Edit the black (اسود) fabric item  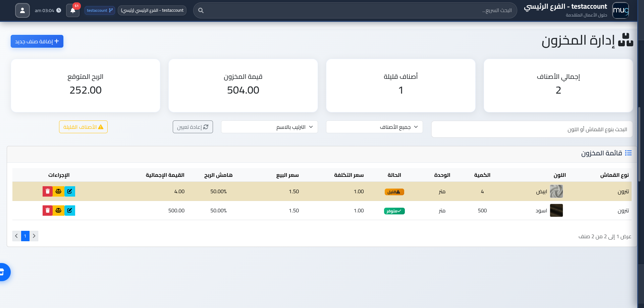click(x=69, y=210)
